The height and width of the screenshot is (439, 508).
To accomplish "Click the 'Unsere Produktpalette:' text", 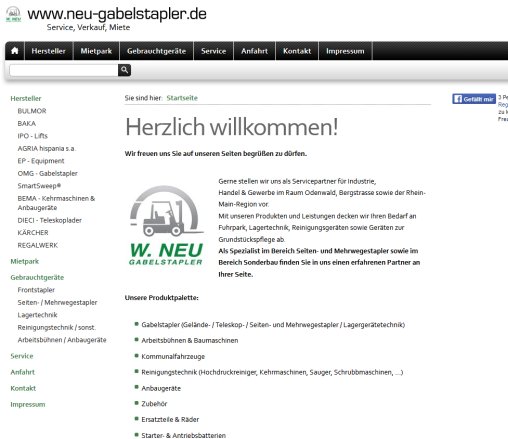I will [x=162, y=298].
